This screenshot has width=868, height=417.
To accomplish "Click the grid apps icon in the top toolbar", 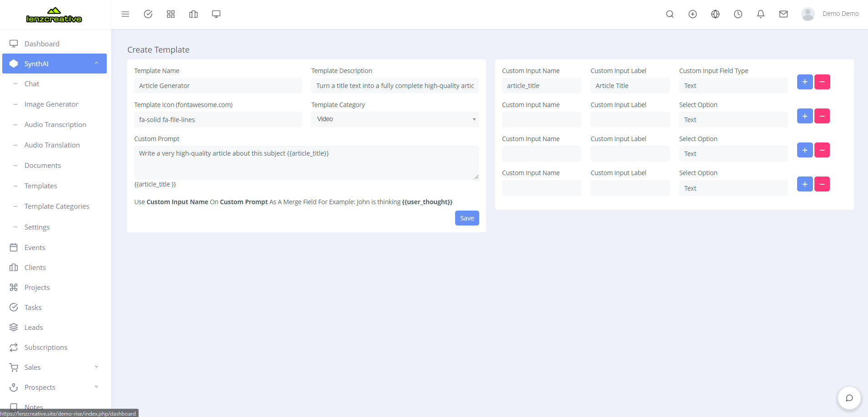I will 170,14.
